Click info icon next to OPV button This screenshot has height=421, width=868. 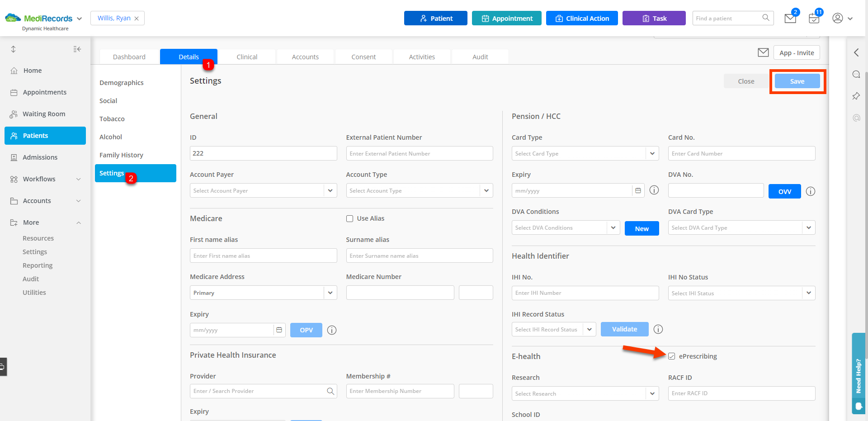click(x=332, y=330)
